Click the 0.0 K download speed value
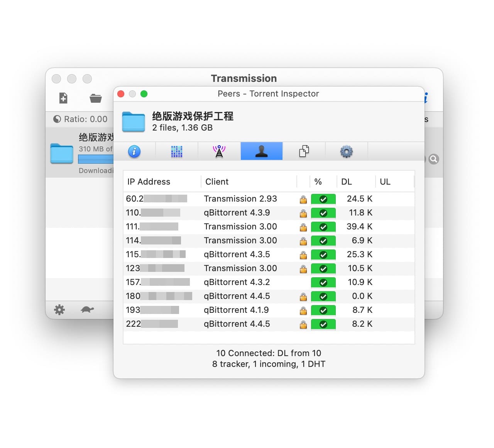Viewport: 494px width, 448px height. pos(362,296)
